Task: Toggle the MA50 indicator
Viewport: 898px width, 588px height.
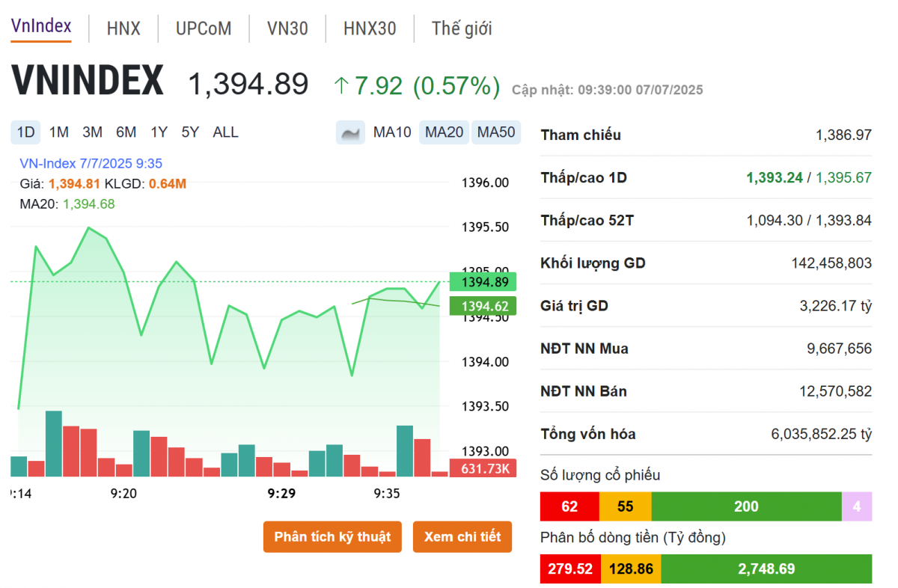Action: click(496, 132)
